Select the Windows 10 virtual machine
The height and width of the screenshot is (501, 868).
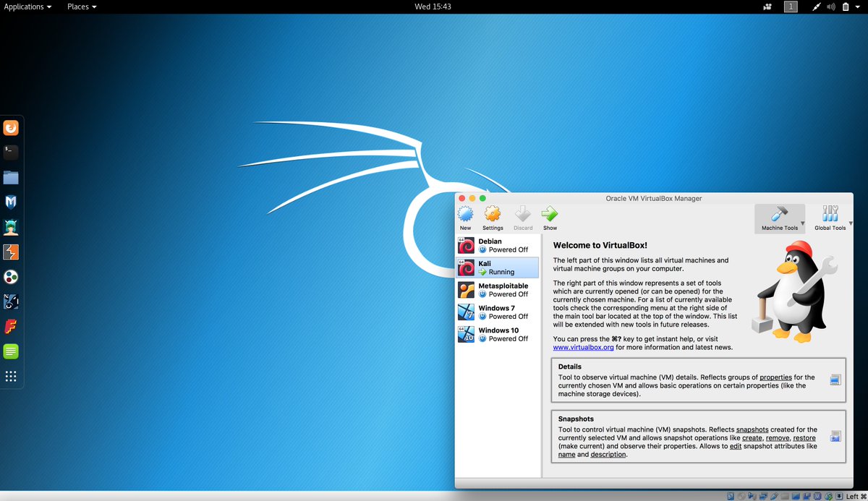498,335
